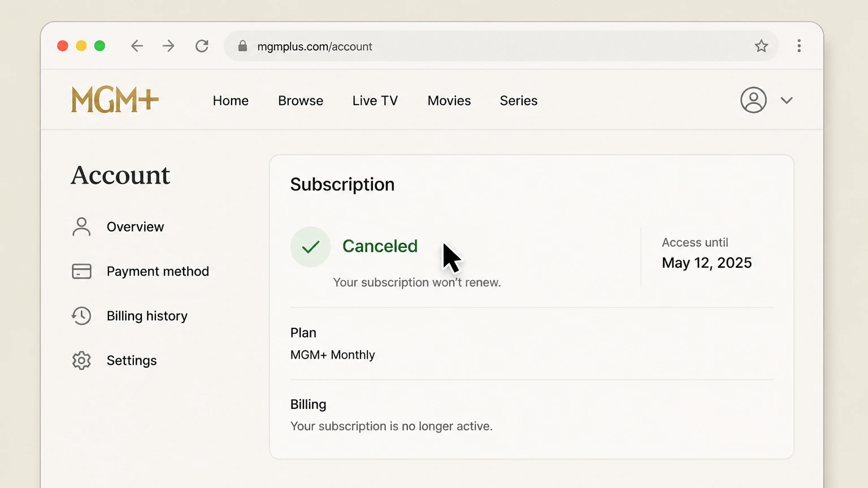868x488 pixels.
Task: Click the Billing history clock icon
Action: [x=81, y=316]
